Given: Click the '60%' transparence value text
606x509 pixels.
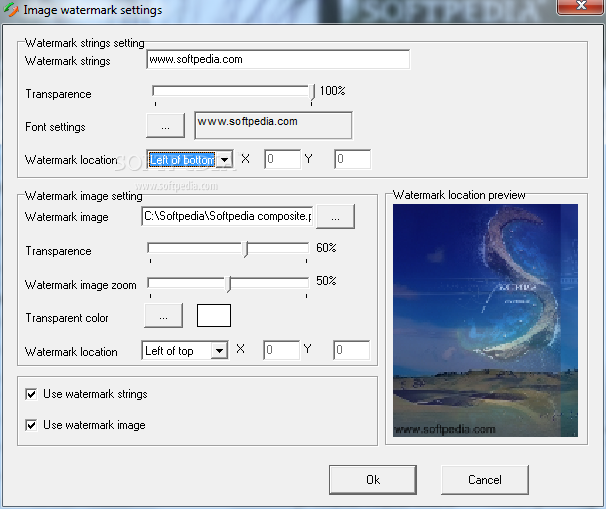Looking at the screenshot, I should [x=326, y=248].
